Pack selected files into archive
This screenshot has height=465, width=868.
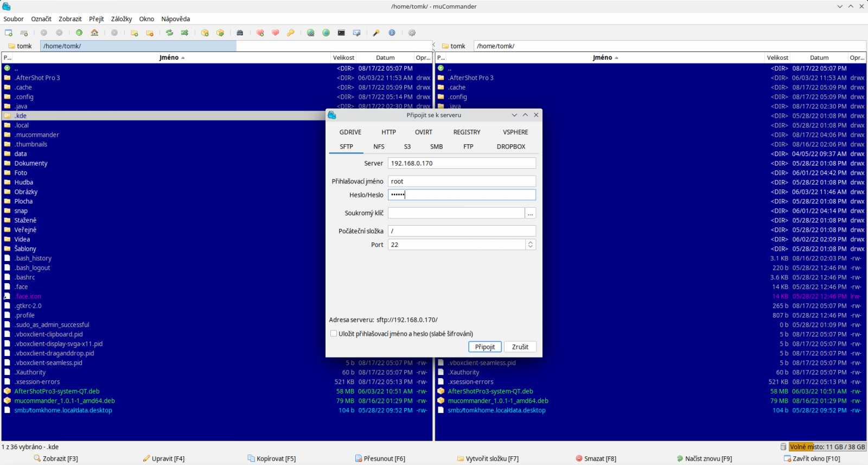coord(205,33)
